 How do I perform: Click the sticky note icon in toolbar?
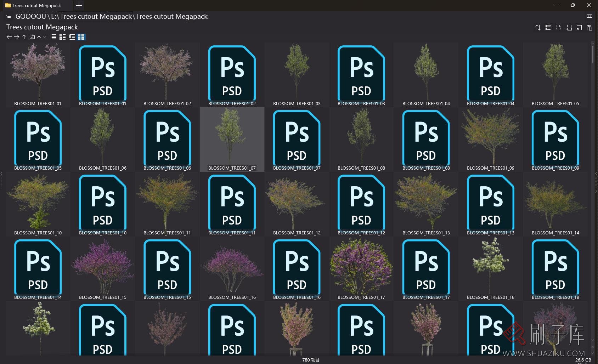point(579,28)
